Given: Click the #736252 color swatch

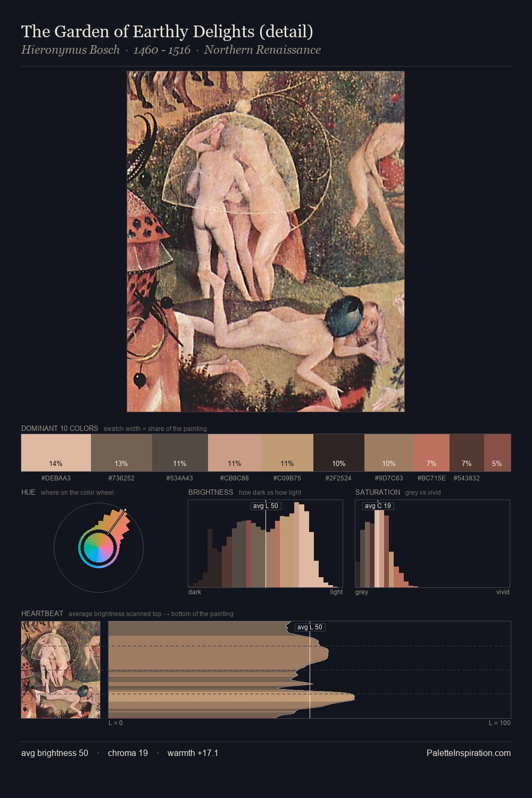Looking at the screenshot, I should (121, 453).
